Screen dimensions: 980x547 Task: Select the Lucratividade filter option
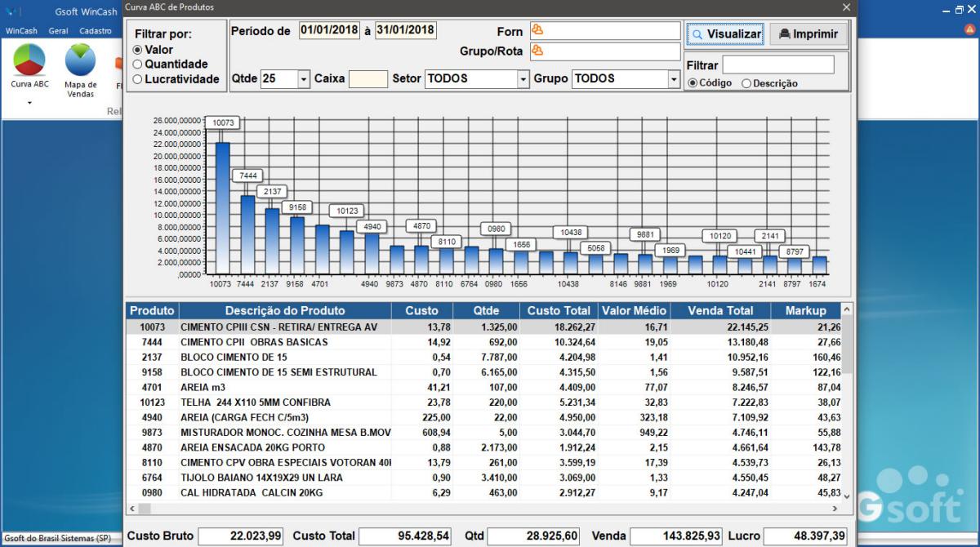[x=137, y=79]
